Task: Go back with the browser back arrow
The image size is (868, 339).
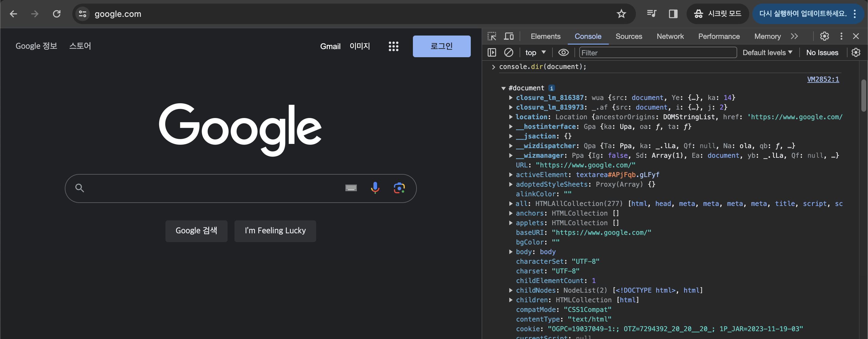Action: coord(14,14)
